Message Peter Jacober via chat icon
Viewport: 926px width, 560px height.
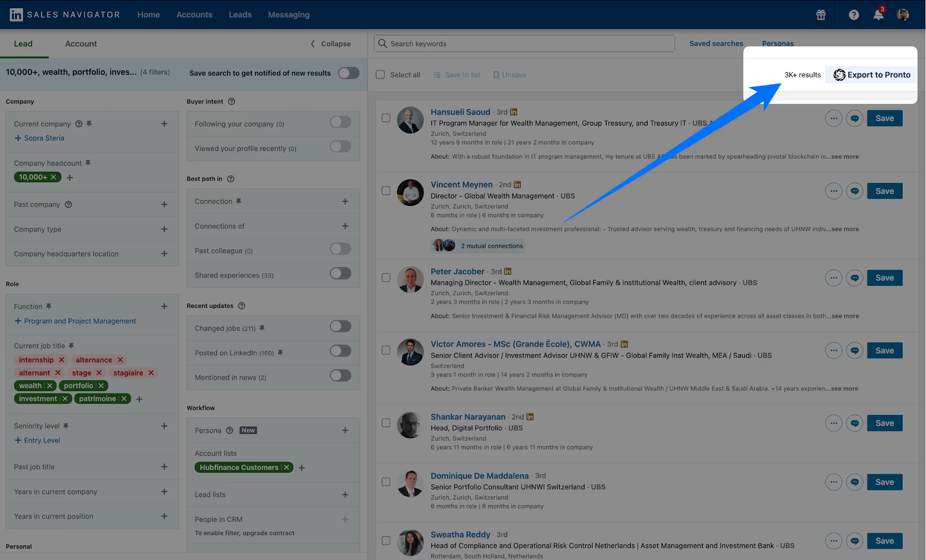pos(855,278)
